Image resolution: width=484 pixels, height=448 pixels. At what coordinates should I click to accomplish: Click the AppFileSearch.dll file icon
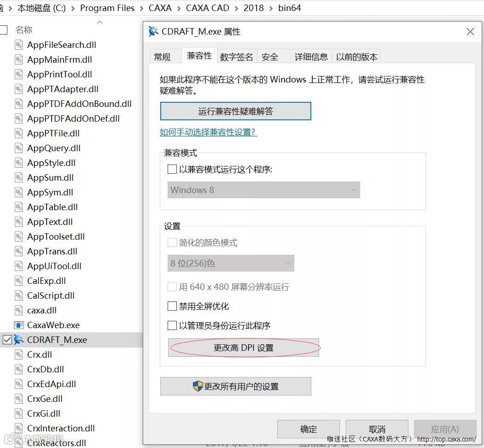pos(19,45)
